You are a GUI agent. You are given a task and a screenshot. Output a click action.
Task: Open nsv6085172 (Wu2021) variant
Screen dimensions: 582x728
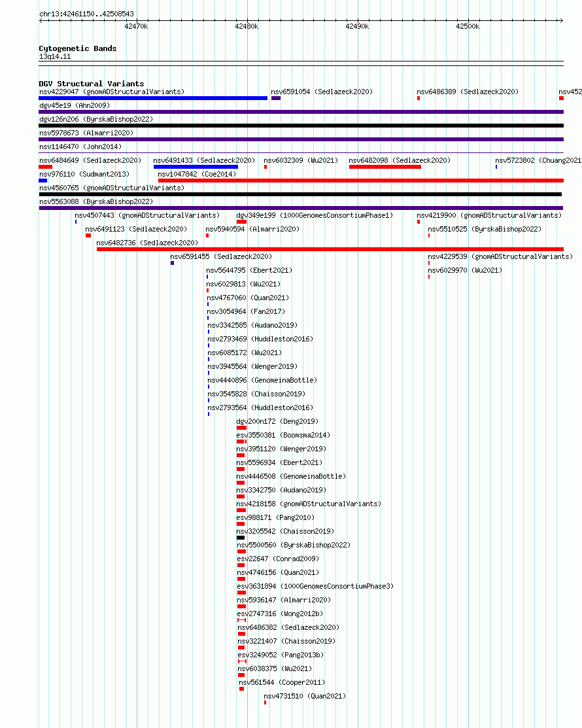pos(245,353)
